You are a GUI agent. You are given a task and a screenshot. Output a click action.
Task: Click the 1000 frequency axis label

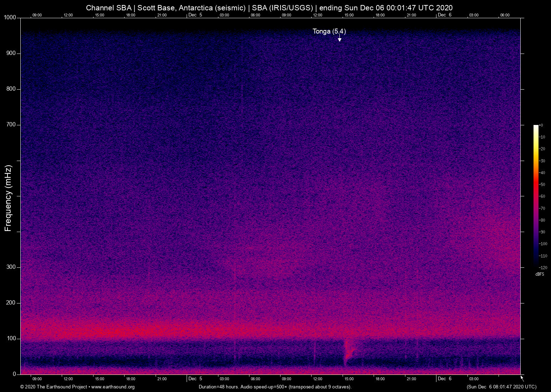(10, 17)
